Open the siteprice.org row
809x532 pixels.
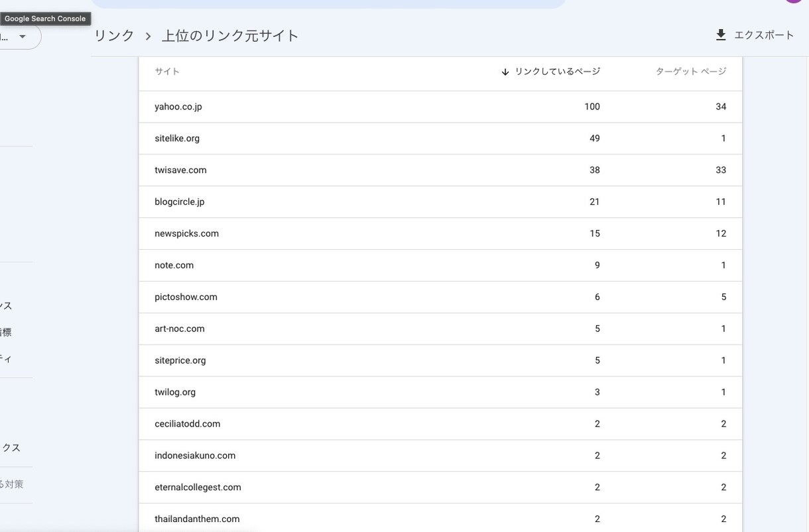pos(440,361)
